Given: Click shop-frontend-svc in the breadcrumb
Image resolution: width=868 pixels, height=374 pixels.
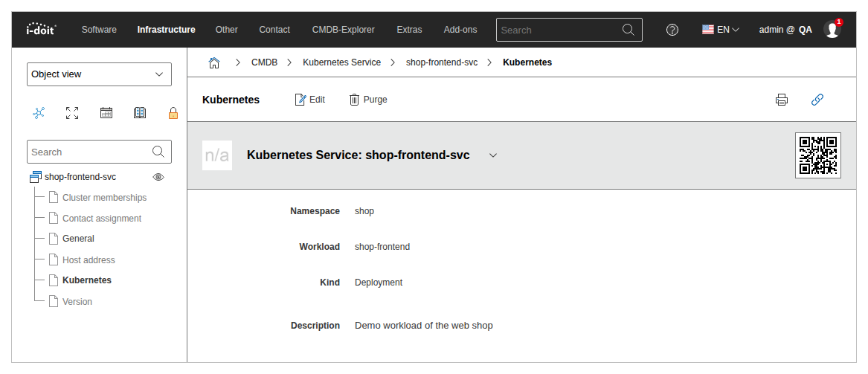Looking at the screenshot, I should [x=442, y=62].
